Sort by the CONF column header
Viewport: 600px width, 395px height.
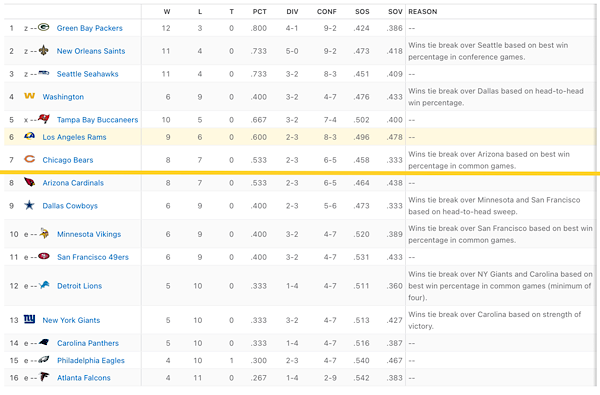[x=326, y=11]
